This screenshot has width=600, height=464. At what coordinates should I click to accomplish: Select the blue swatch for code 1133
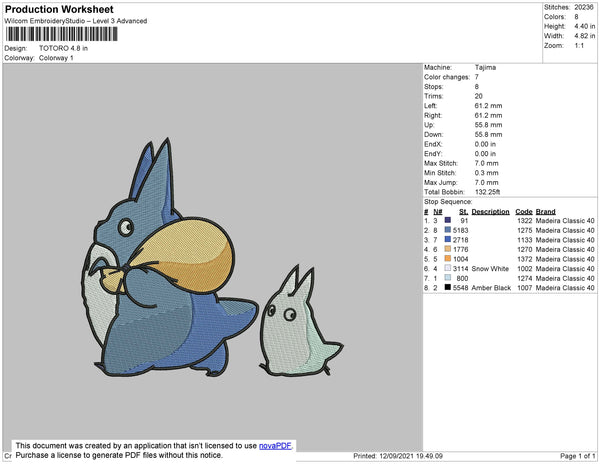pyautogui.click(x=447, y=239)
